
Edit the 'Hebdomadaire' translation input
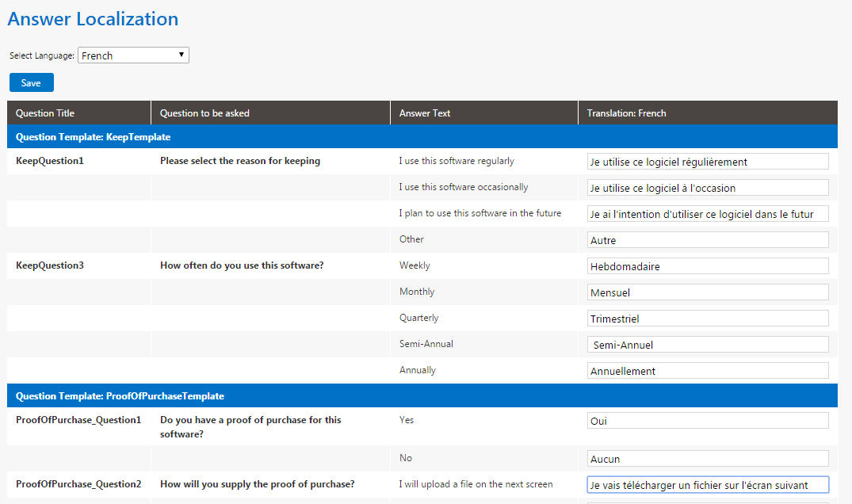click(708, 266)
